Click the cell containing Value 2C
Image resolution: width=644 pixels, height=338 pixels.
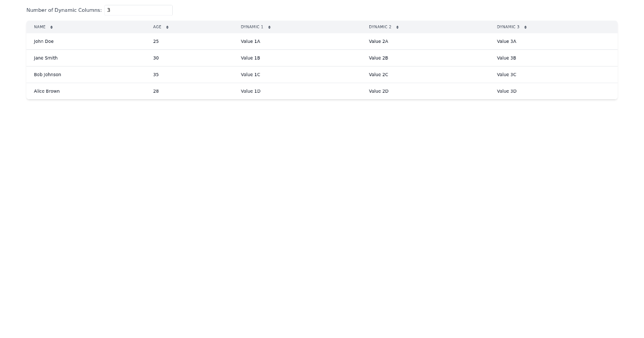pos(378,75)
